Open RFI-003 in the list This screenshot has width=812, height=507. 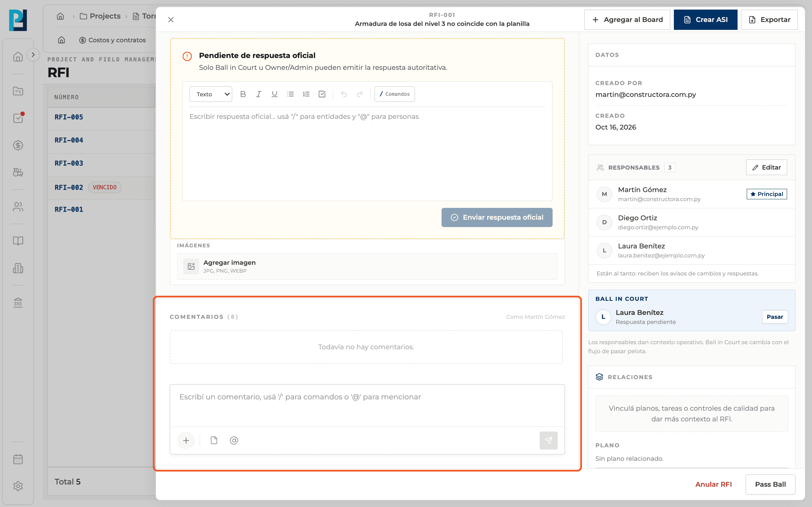point(69,163)
